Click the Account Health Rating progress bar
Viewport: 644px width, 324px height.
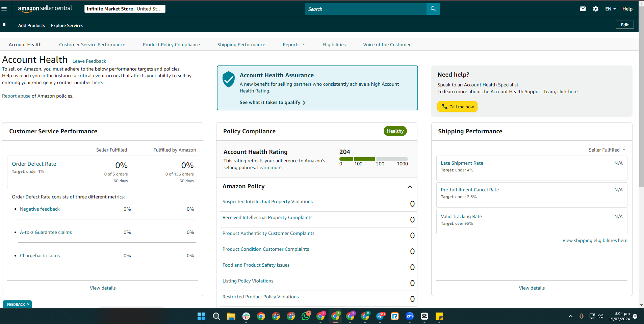click(x=373, y=159)
